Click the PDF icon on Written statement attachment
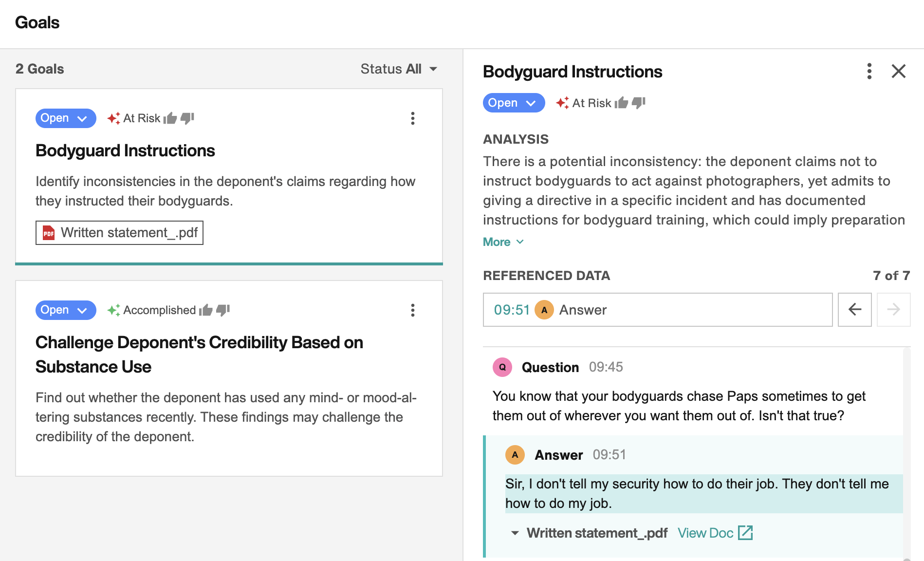 click(49, 233)
